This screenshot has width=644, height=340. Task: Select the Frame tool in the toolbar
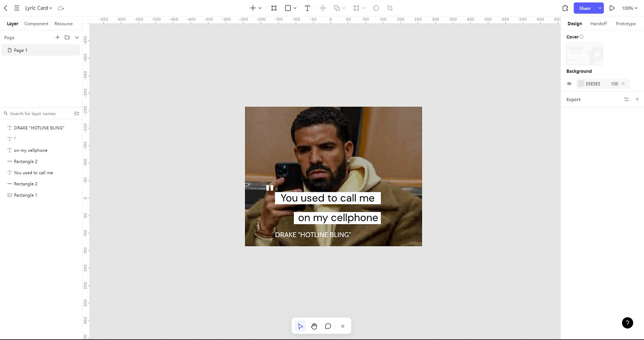pyautogui.click(x=274, y=8)
